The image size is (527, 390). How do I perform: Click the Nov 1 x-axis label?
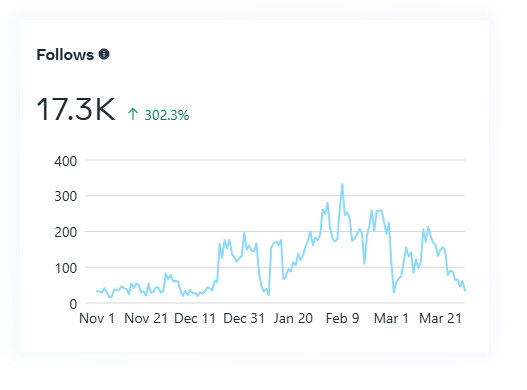97,318
